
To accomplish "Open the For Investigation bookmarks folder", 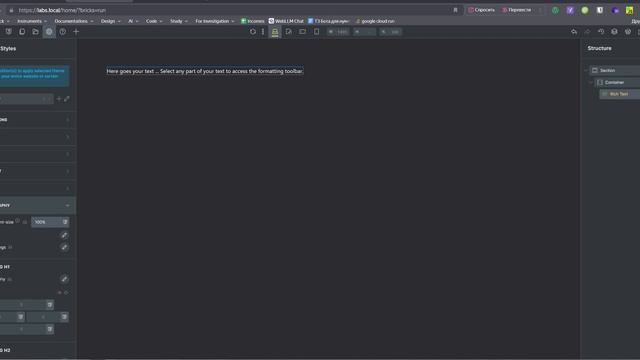I will [x=215, y=21].
